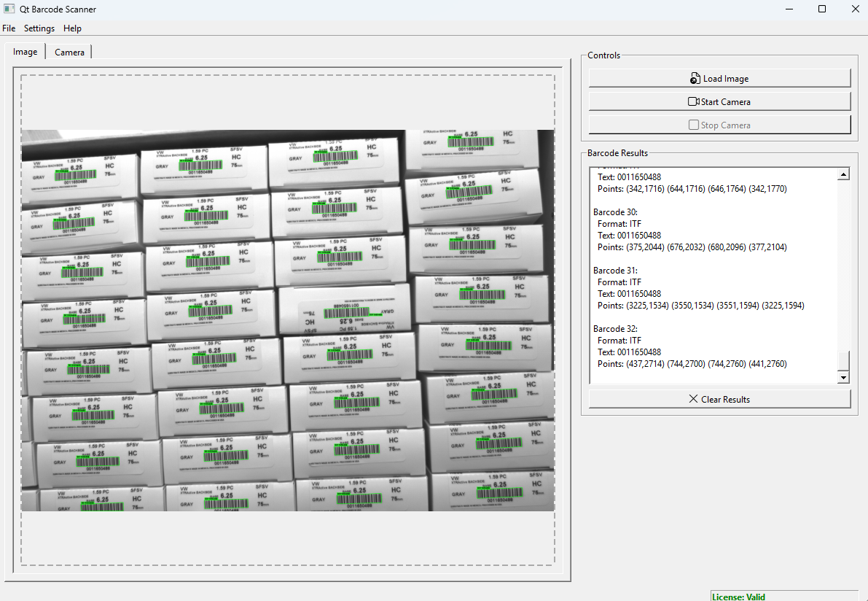The image size is (868, 601).
Task: Switch to the Camera tab
Action: 69,52
